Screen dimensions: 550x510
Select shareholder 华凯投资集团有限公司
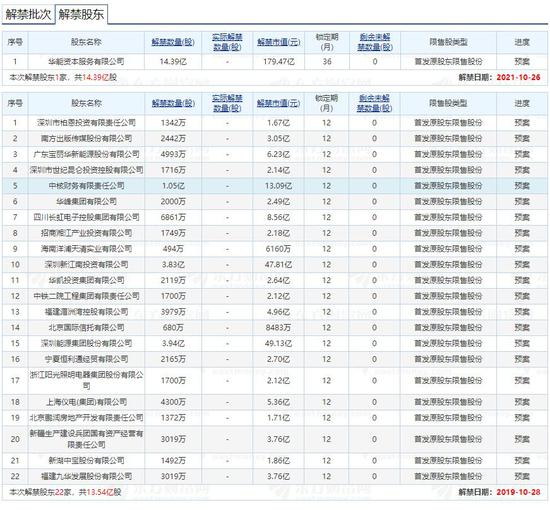pos(86,280)
